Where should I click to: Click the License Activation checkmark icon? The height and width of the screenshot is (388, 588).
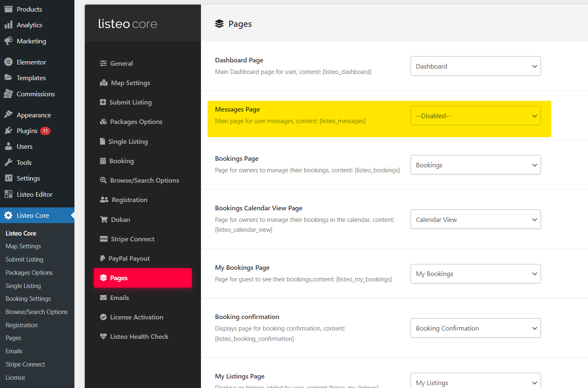tap(103, 317)
